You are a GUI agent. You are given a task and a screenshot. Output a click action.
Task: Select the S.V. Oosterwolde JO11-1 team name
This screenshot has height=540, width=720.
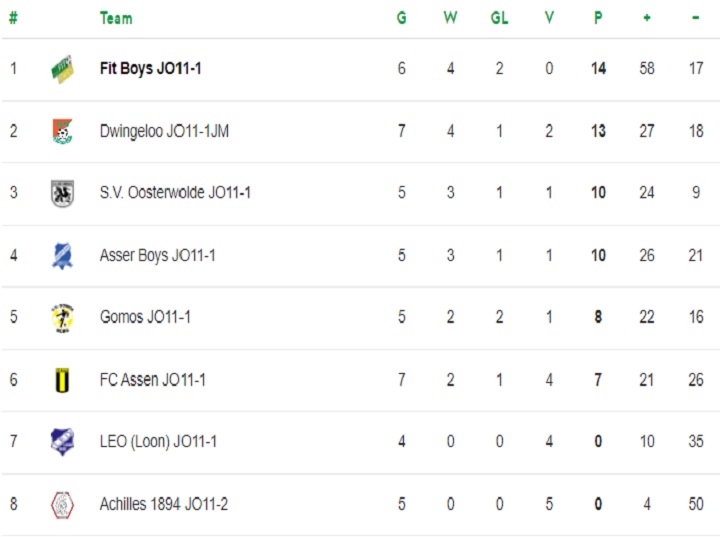(175, 192)
